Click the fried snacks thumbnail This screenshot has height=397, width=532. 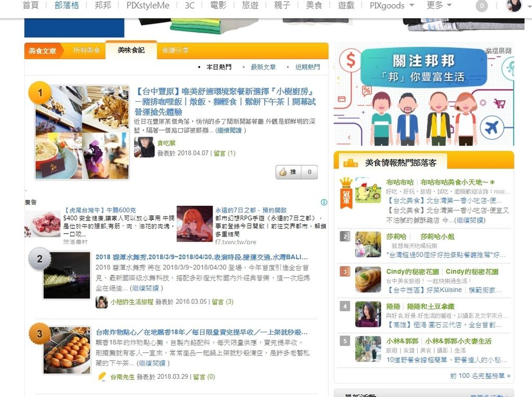click(x=67, y=350)
